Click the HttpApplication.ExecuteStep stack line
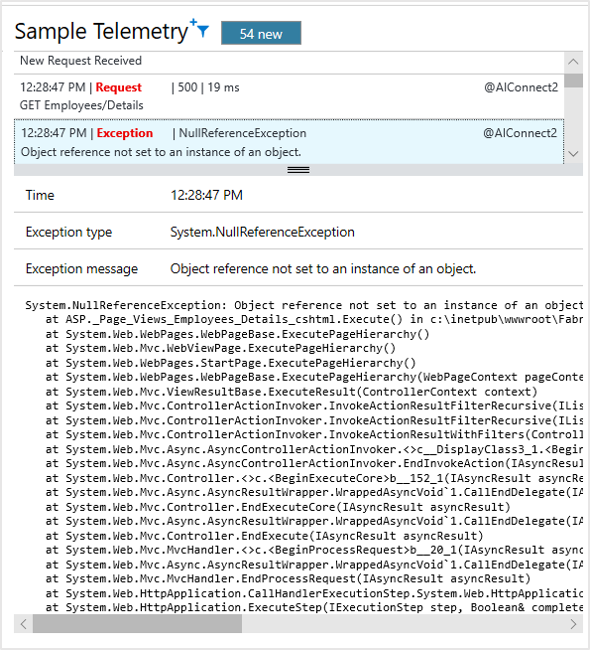590x650 pixels. [x=314, y=608]
